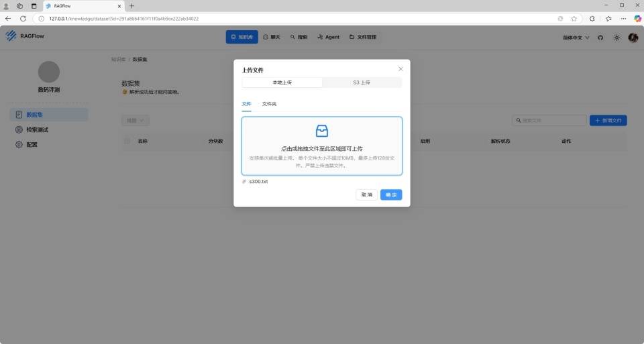Confirm upload with the 确定 button
Image resolution: width=644 pixels, height=344 pixels.
point(391,194)
